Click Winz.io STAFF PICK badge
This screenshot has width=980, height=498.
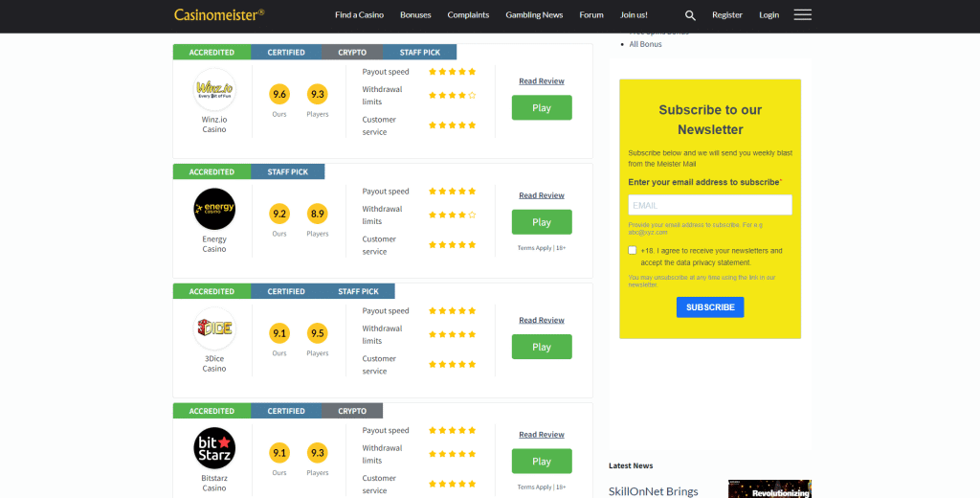point(420,52)
